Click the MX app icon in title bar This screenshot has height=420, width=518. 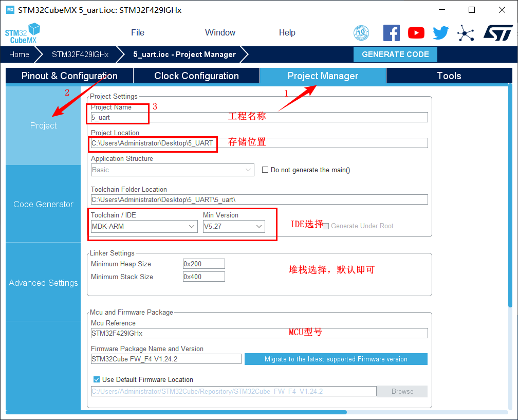[10, 10]
